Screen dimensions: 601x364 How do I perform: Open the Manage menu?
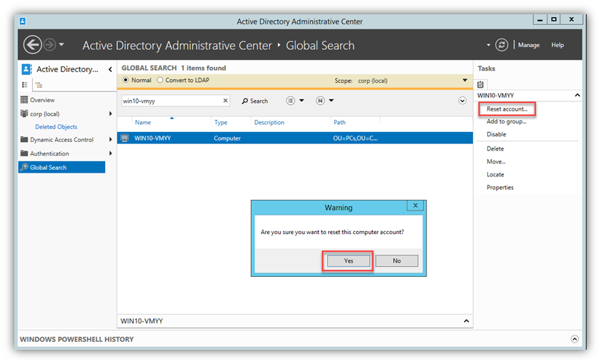[529, 45]
